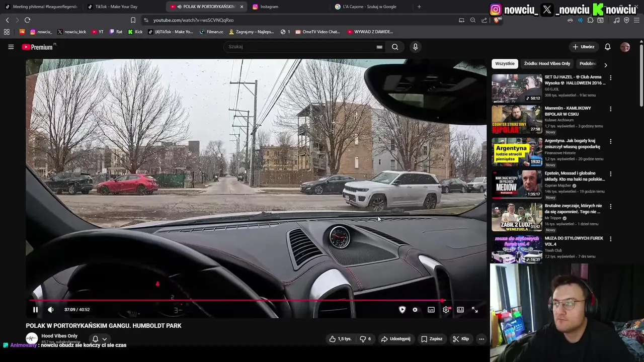The width and height of the screenshot is (644, 362).
Task: Open OmeTV Video Chat bookmark
Action: click(317, 32)
